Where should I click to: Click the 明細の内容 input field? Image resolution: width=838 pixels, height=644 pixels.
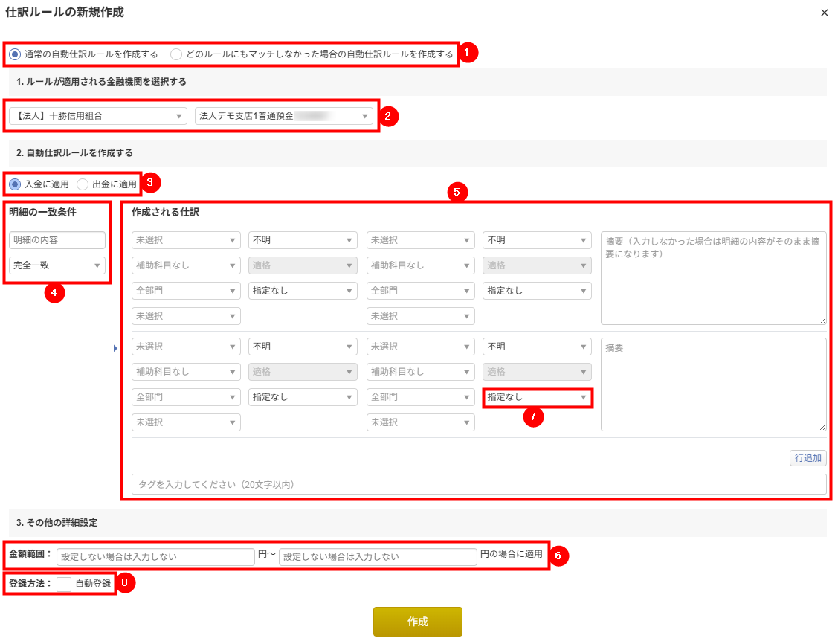[x=57, y=240]
